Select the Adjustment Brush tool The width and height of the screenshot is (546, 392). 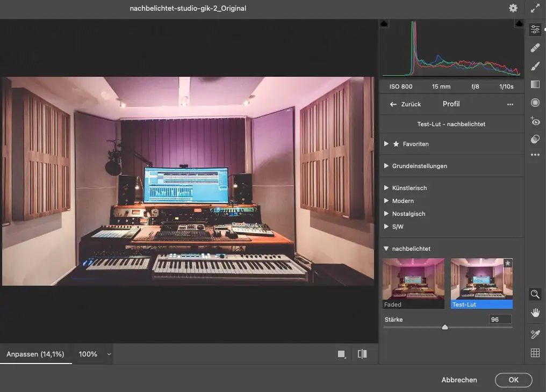tap(535, 67)
